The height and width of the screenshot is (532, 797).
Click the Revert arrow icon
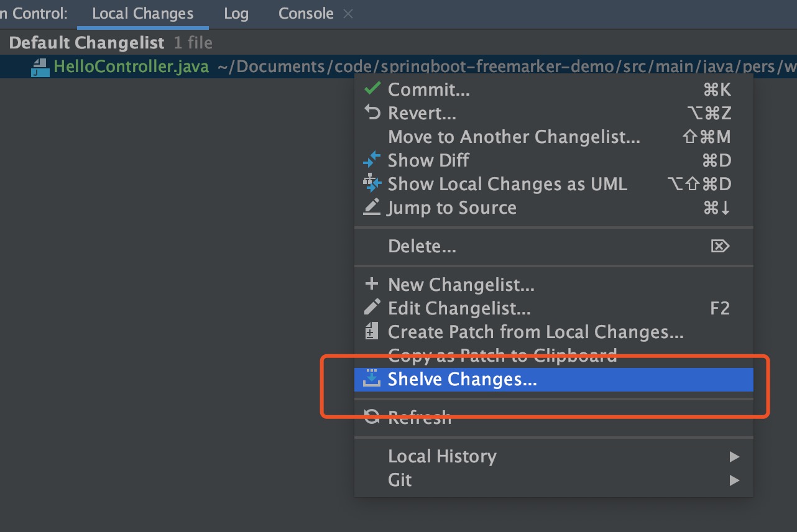(372, 113)
